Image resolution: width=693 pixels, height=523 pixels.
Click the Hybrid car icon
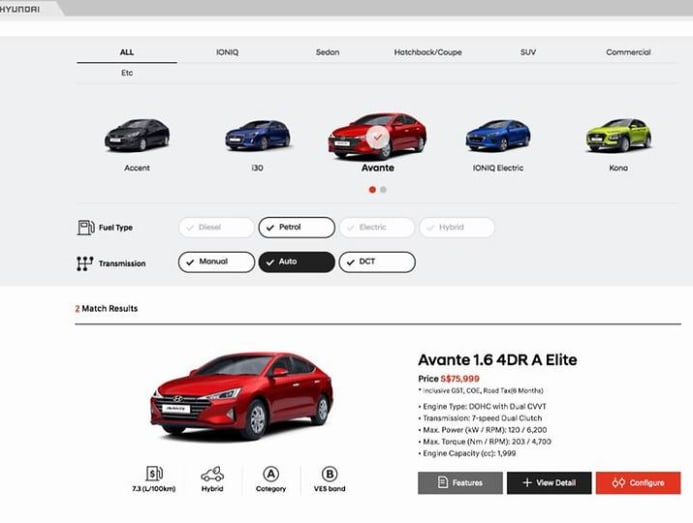(212, 474)
